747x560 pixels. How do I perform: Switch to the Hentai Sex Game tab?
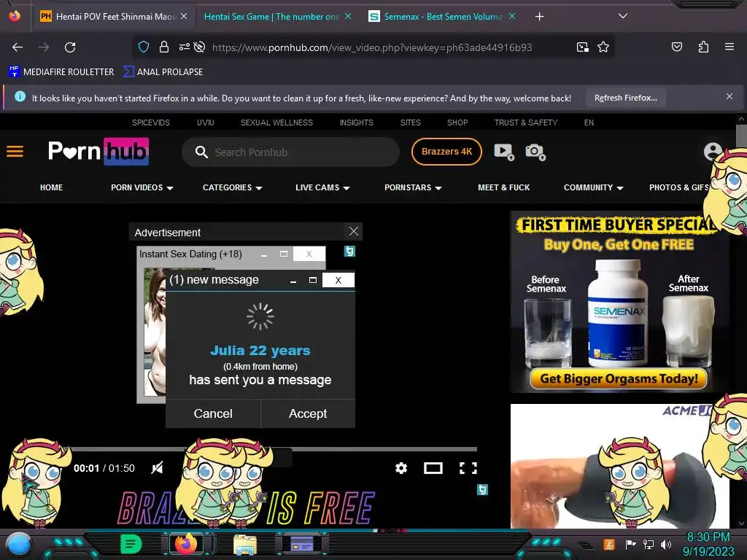point(271,17)
